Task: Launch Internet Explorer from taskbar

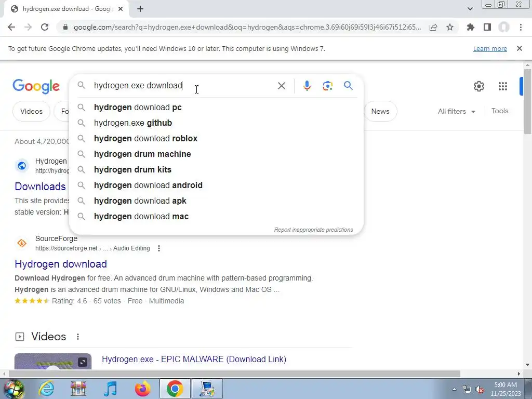Action: [46, 389]
